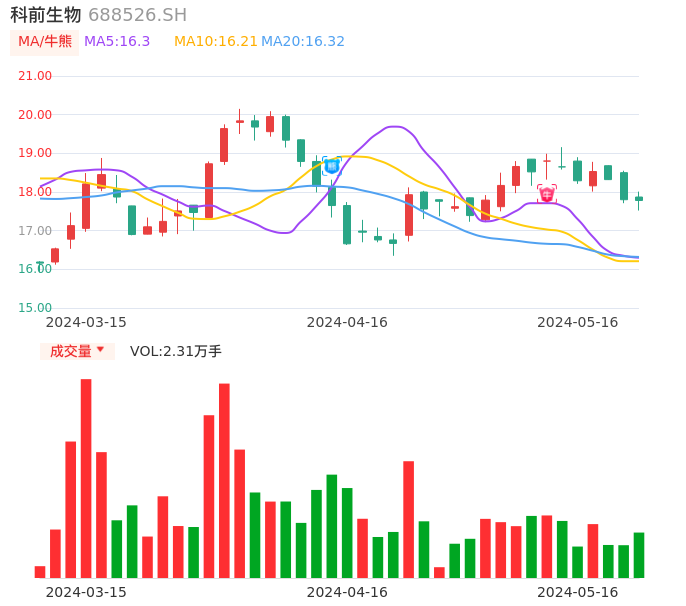Click the blue bear marker icon on chart

point(332,166)
